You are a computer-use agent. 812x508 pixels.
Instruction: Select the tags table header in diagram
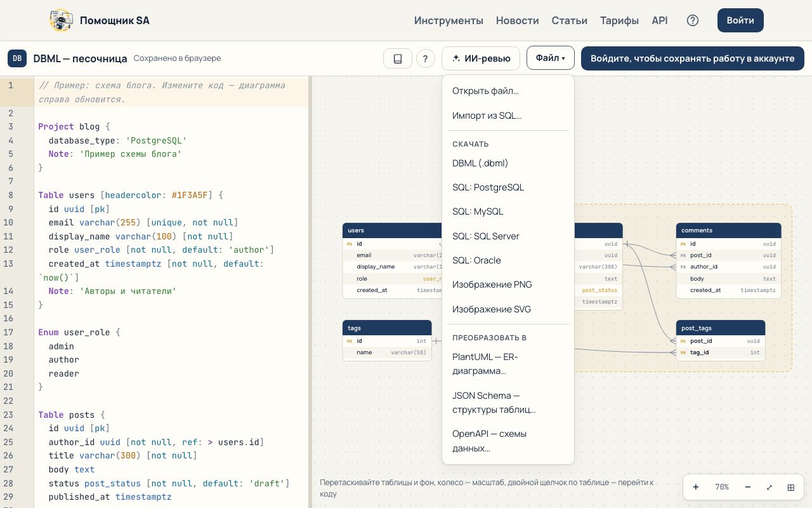click(387, 328)
